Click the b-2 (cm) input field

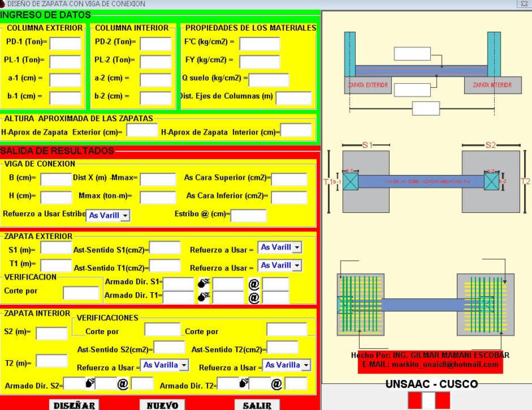(156, 98)
